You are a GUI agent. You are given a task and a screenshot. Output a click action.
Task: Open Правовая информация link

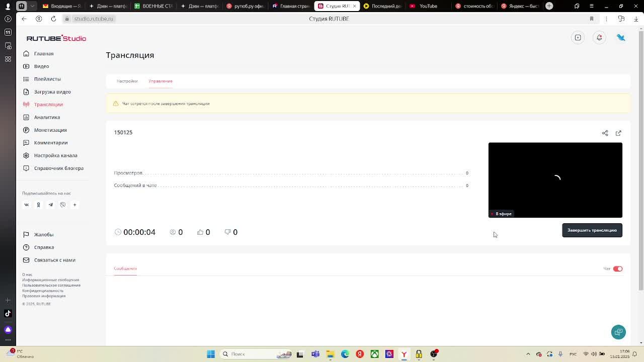tap(44, 296)
